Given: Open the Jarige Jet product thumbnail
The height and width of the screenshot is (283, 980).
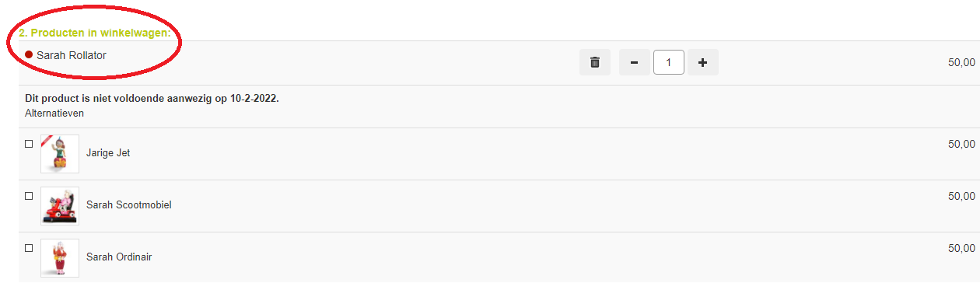Looking at the screenshot, I should pos(60,154).
